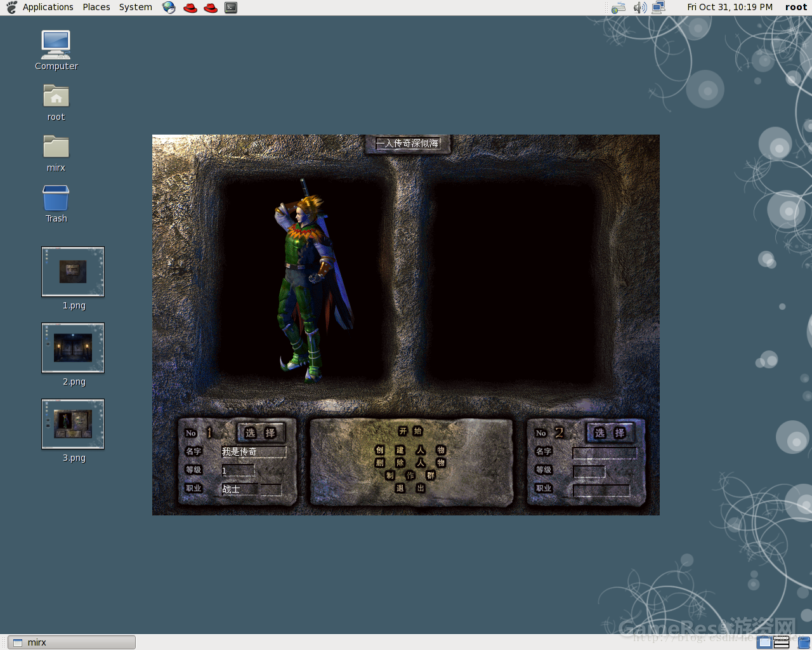Click the name field showing 我是传奇
Screen dimensions: 812x650
pos(253,452)
